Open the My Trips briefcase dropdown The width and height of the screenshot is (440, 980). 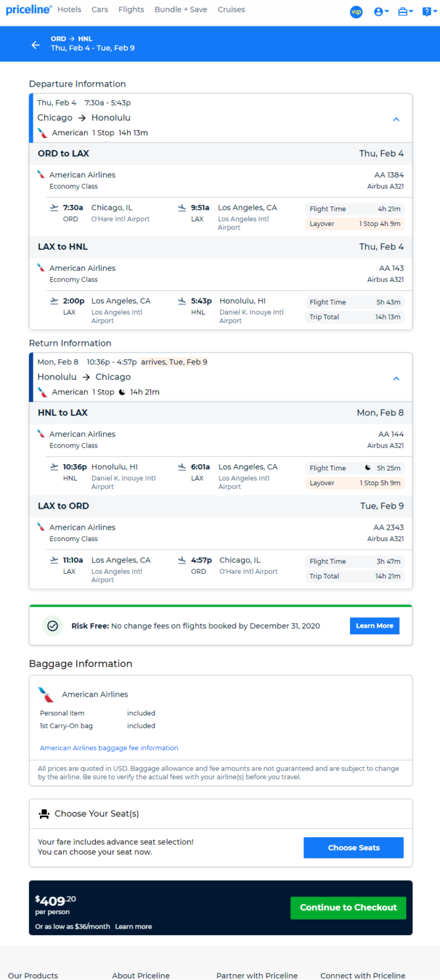coord(406,11)
